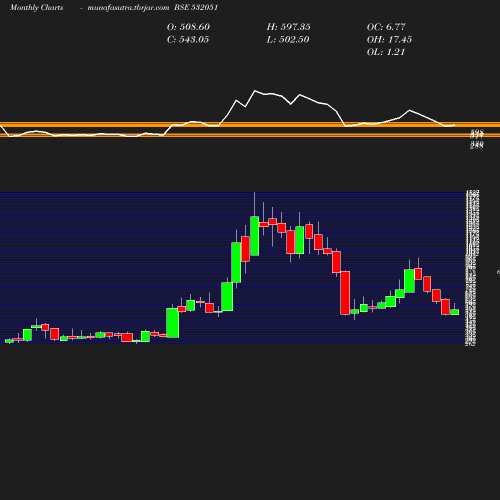This screenshot has width=500, height=500.
Task: Select the close value 'C: 543.05'
Action: pos(188,40)
